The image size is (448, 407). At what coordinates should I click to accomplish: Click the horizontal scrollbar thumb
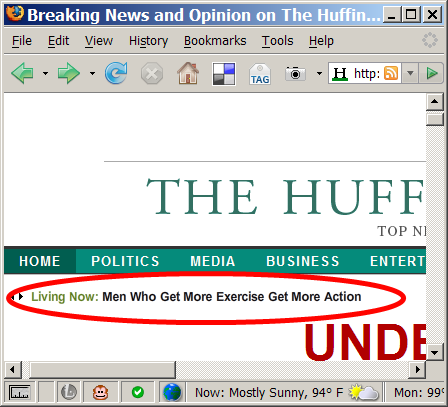click(103, 369)
